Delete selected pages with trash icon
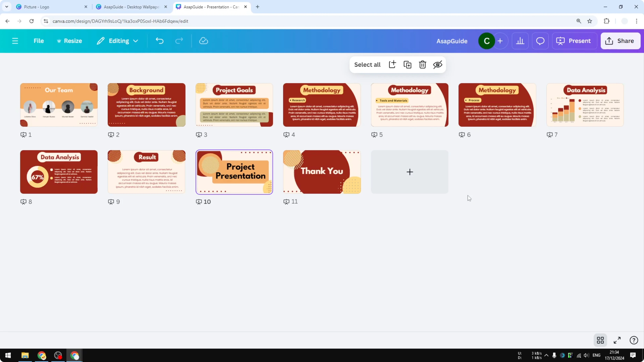Viewport: 644px width, 362px height. (422, 65)
